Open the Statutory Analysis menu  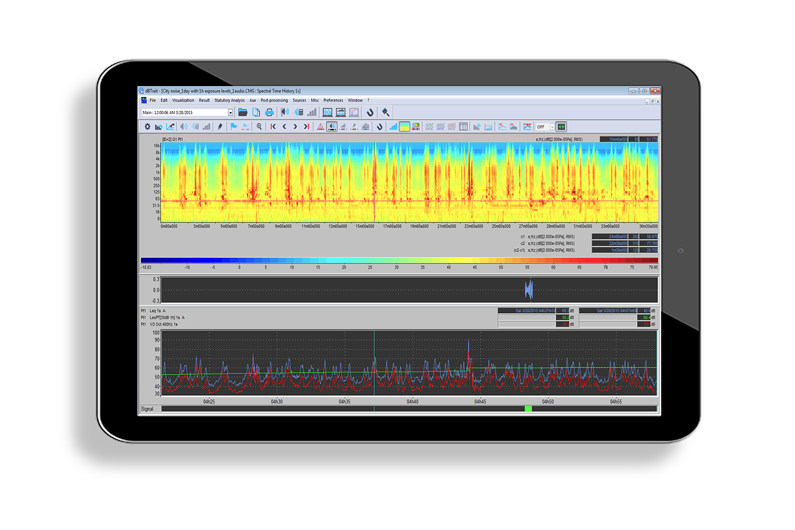(x=228, y=100)
